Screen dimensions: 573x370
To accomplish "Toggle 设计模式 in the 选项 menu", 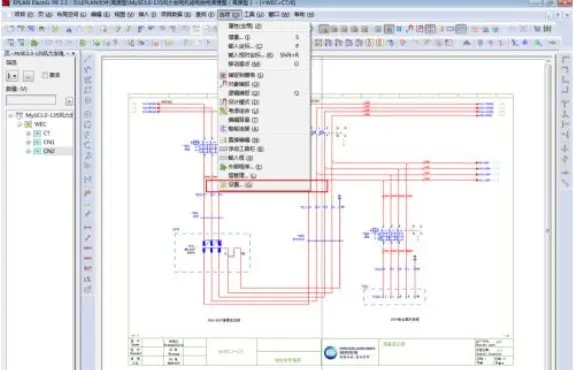I will 265,102.
